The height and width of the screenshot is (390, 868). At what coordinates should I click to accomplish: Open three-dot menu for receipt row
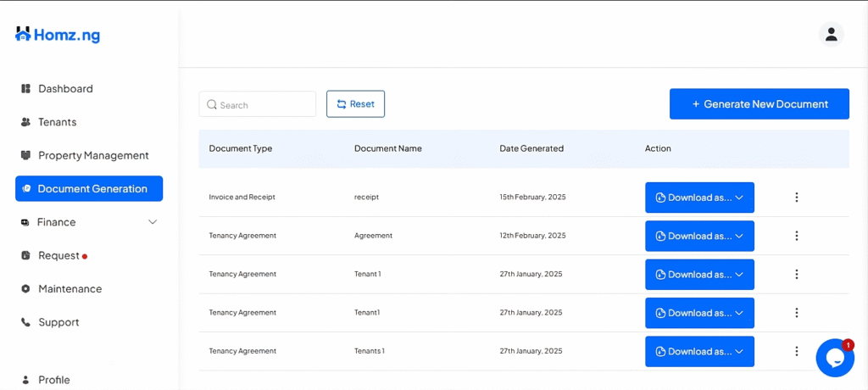[x=797, y=198]
